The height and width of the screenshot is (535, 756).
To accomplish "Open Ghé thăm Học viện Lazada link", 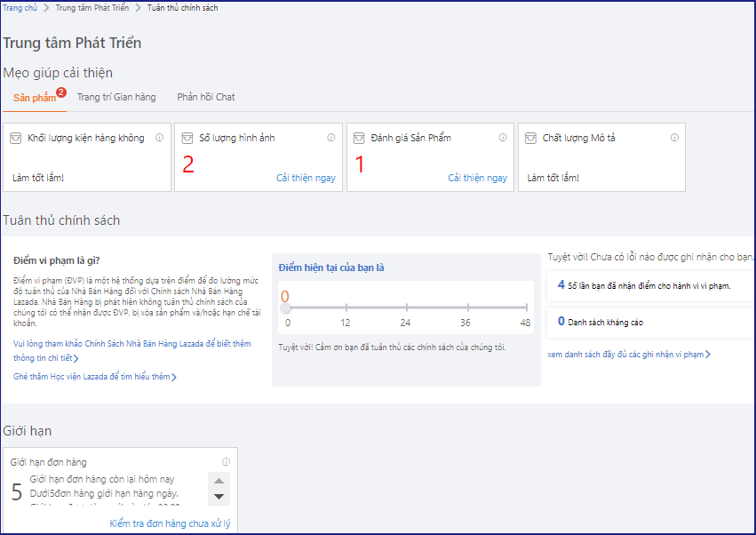I will 94,377.
